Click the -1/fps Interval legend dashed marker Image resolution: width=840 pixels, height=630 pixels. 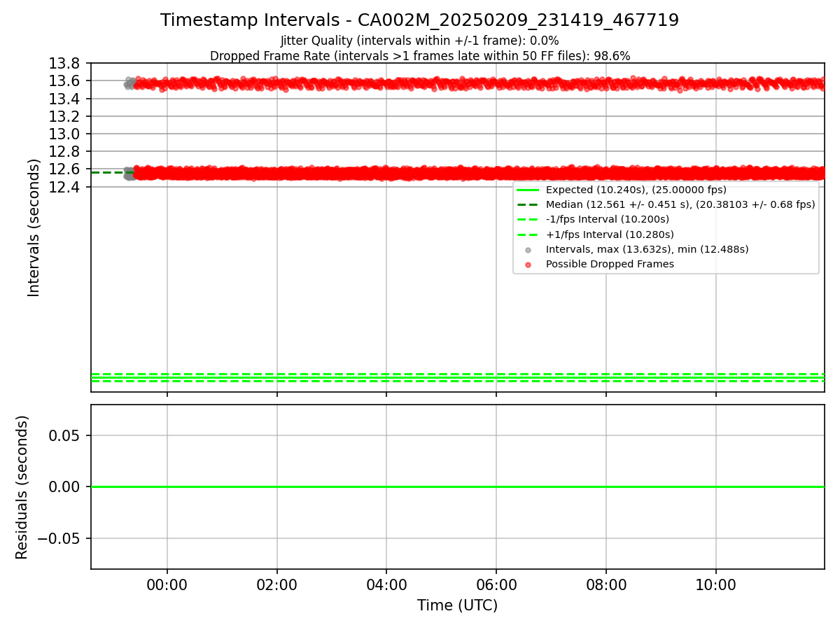[528, 220]
